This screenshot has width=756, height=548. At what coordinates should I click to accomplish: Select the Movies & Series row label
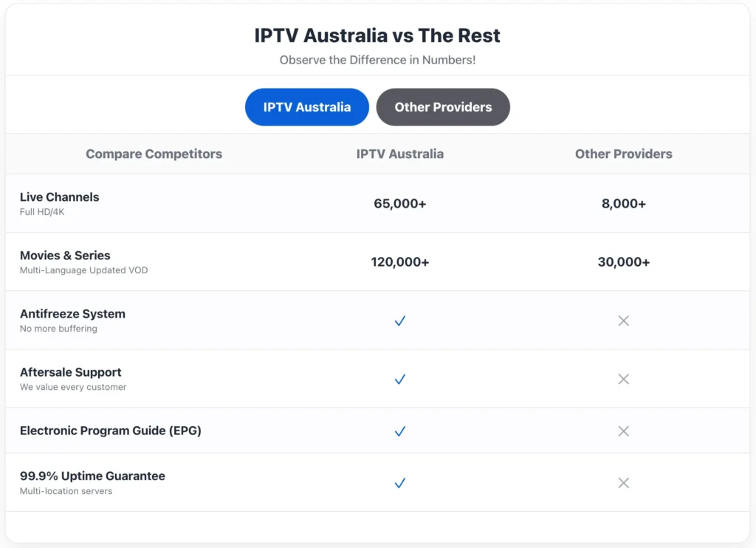click(x=65, y=256)
